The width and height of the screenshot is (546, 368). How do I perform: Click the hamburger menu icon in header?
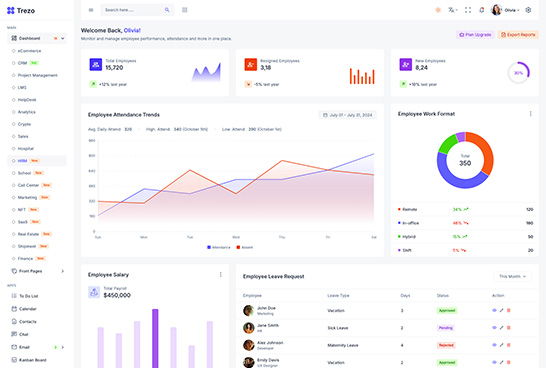click(x=91, y=10)
